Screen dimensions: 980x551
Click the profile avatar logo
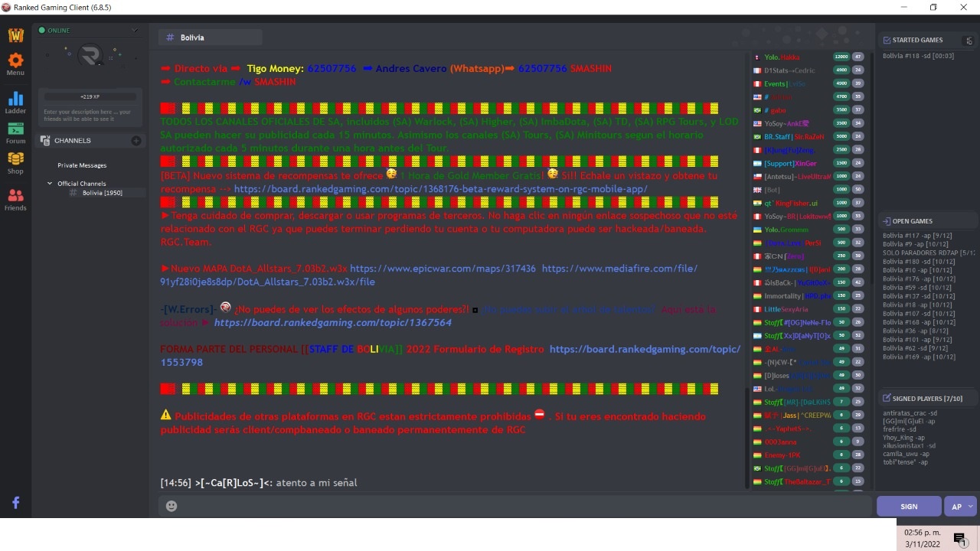[x=90, y=55]
